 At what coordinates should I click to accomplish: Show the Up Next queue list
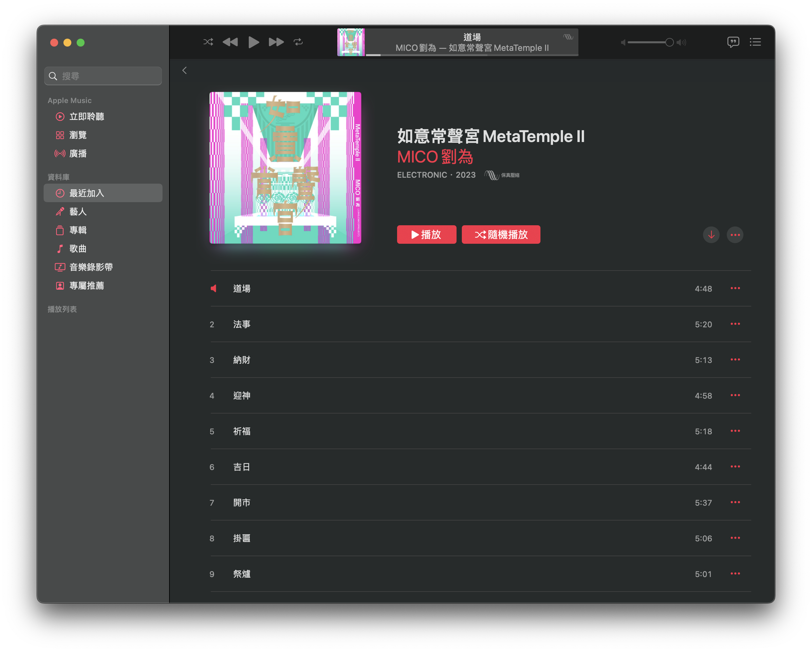pos(755,42)
